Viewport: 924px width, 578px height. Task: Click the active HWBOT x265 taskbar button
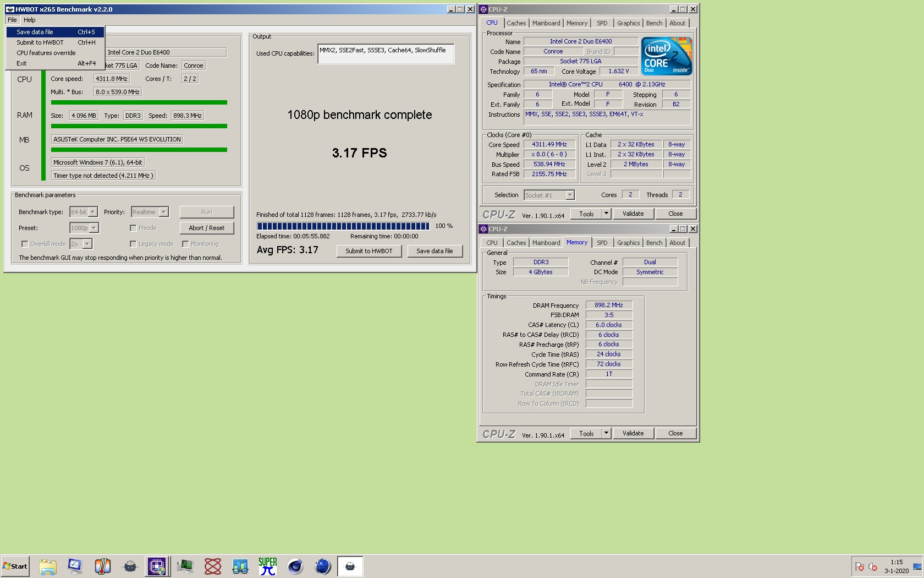point(350,566)
